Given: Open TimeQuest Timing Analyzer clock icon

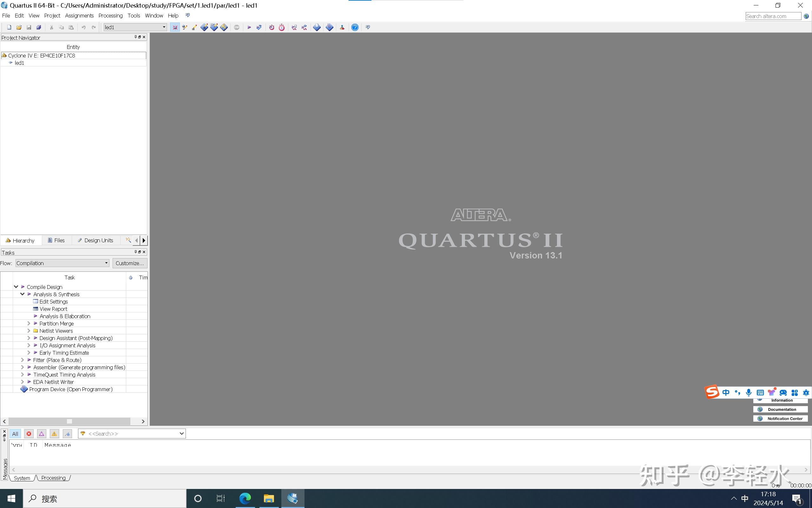Looking at the screenshot, I should click(282, 27).
